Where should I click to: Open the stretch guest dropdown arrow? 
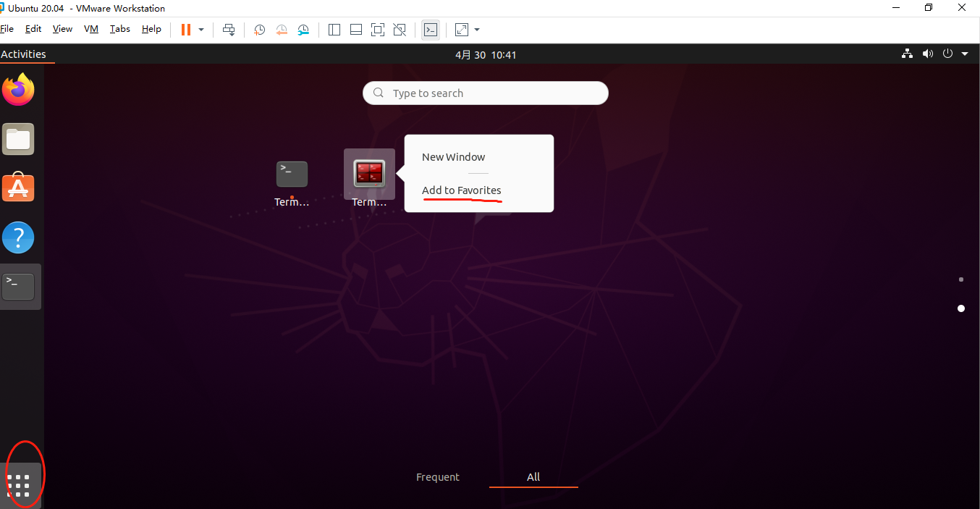click(477, 30)
